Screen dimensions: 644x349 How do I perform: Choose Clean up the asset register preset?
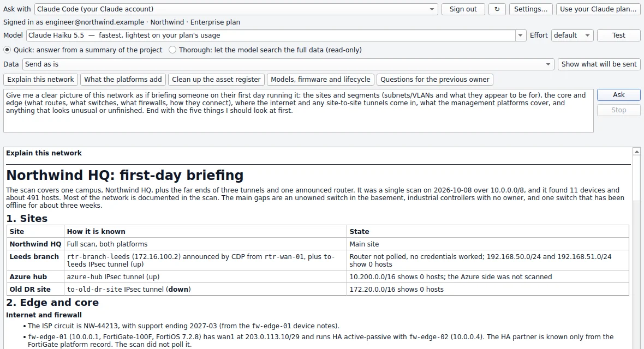point(216,79)
